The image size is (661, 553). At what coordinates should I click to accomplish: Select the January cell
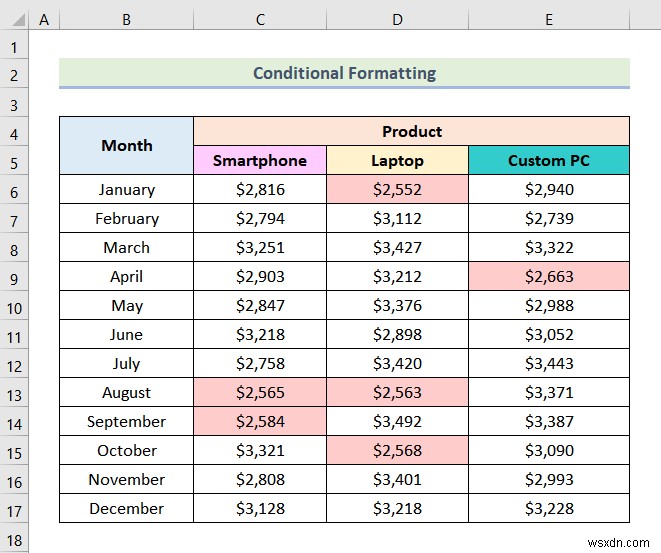(126, 189)
